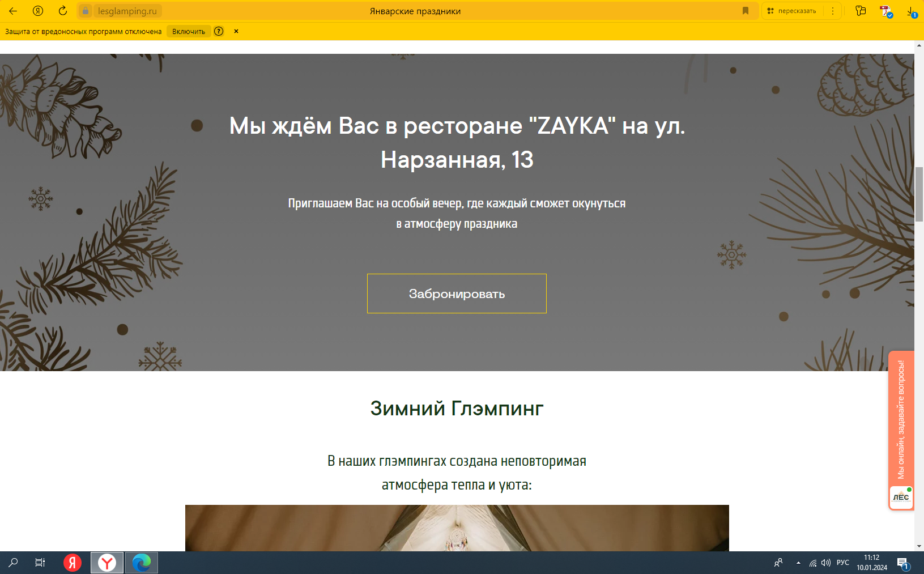
Task: Open the People icon in system tray
Action: 778,563
